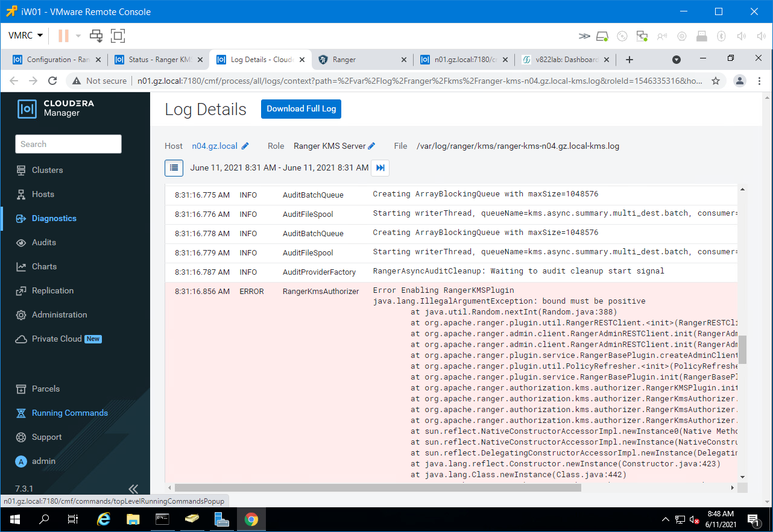Expand the pause button dropdown arrow
This screenshot has width=773, height=532.
[78, 36]
